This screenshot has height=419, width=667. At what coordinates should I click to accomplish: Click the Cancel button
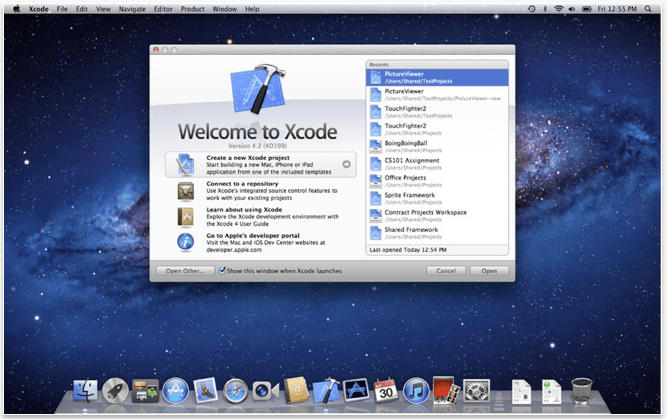(446, 271)
